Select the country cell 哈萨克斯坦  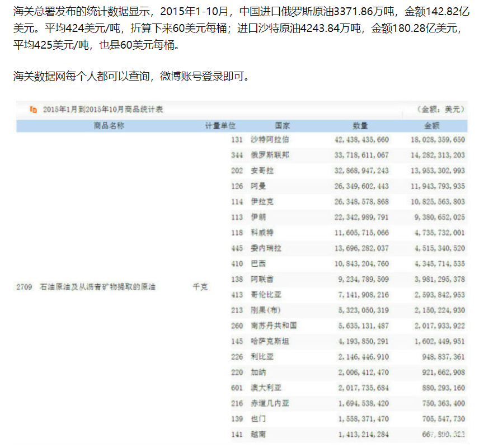(270, 341)
